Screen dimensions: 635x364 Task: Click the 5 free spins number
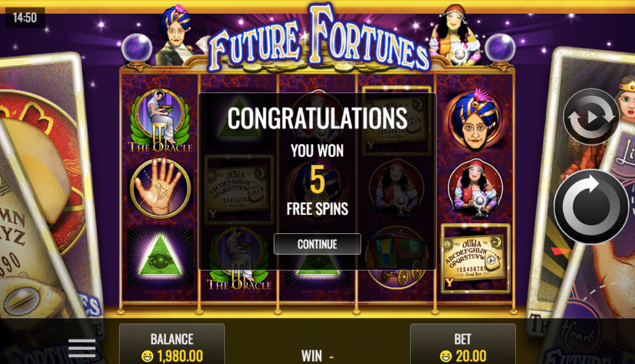(x=317, y=180)
